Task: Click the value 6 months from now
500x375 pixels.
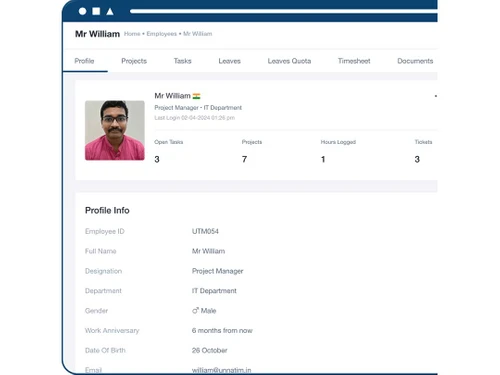Action: (222, 330)
